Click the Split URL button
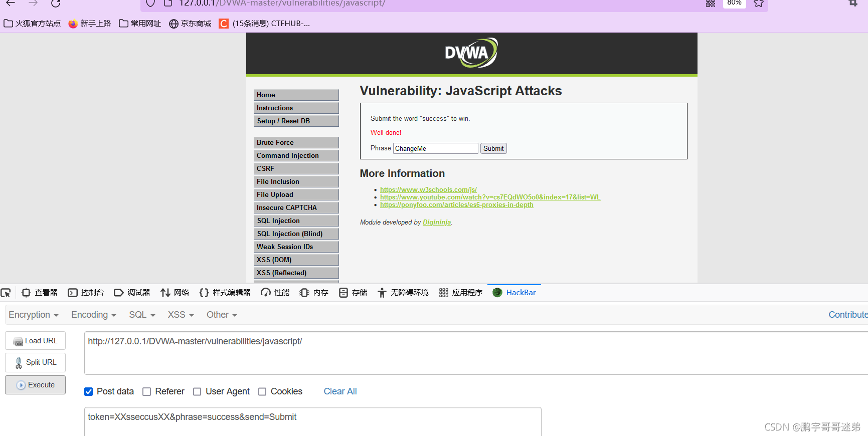Image resolution: width=868 pixels, height=436 pixels. point(35,362)
